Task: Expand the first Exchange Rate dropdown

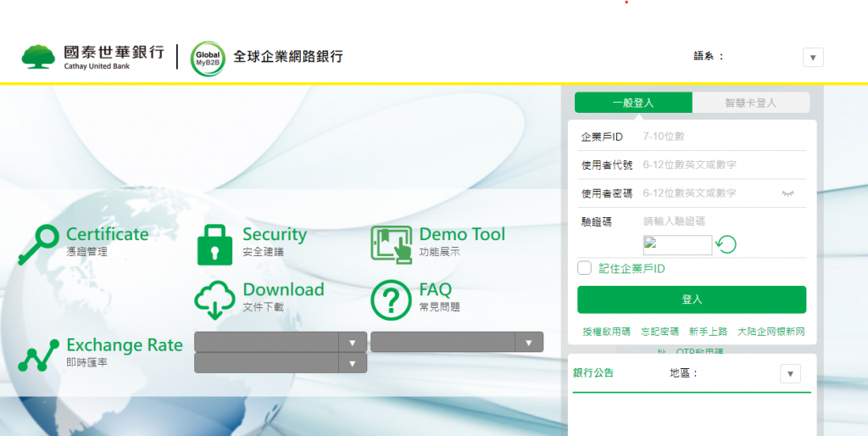Action: point(280,343)
